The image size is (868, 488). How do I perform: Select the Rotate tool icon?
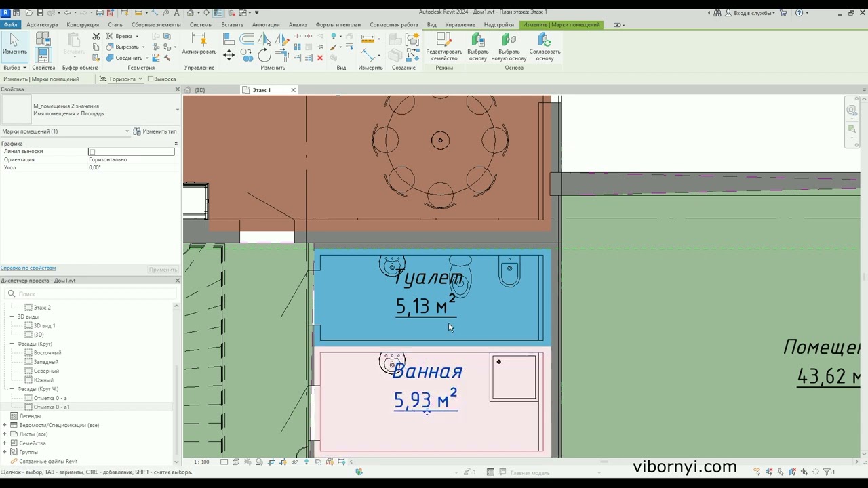[264, 56]
